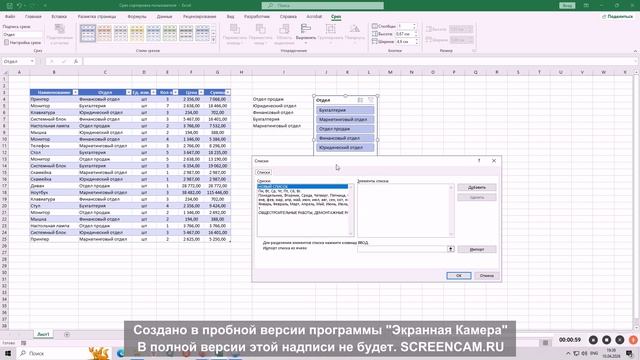The width and height of the screenshot is (640, 360).
Task: Open ribbon display options in the title bar
Action: click(x=586, y=6)
